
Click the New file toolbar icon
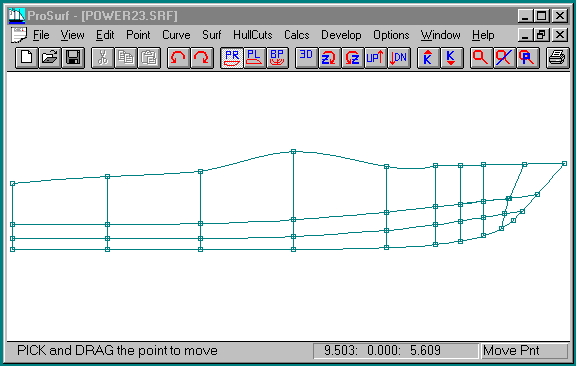click(x=27, y=58)
